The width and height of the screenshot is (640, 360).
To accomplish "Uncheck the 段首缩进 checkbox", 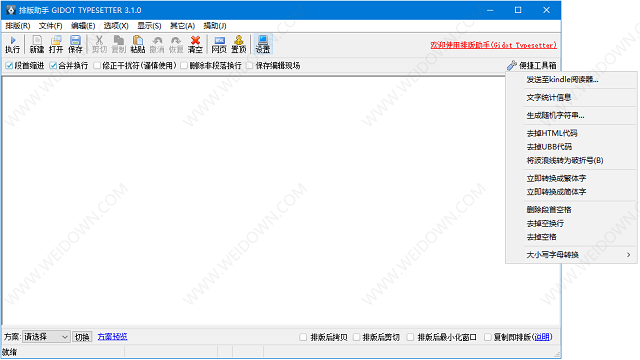I will (x=9, y=65).
